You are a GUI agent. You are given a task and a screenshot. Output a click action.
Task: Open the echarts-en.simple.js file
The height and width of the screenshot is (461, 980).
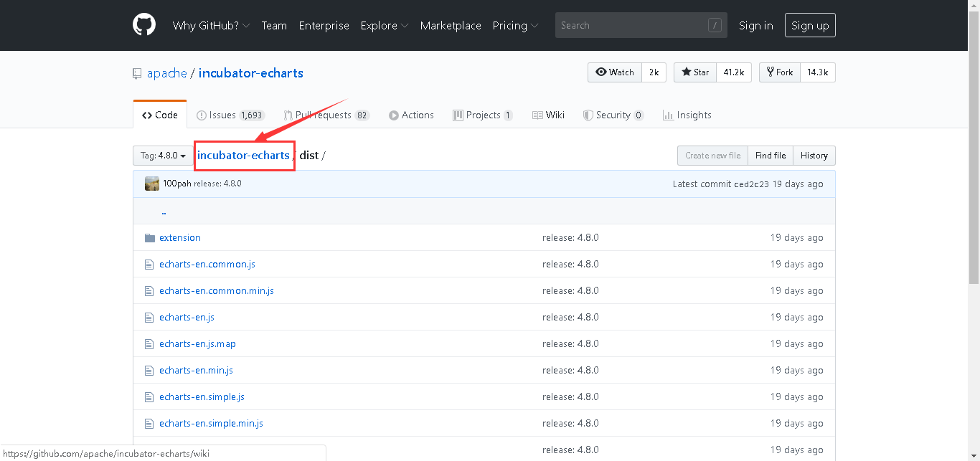202,397
